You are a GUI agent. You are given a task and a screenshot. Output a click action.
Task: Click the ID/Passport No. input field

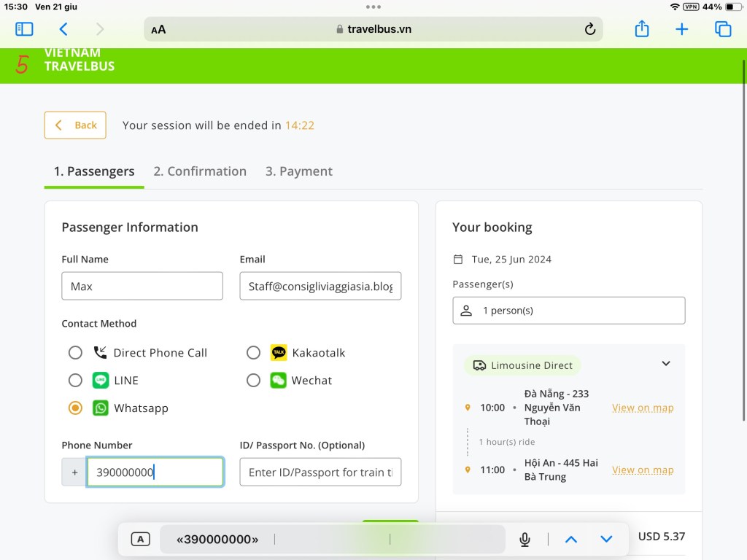[x=320, y=472]
